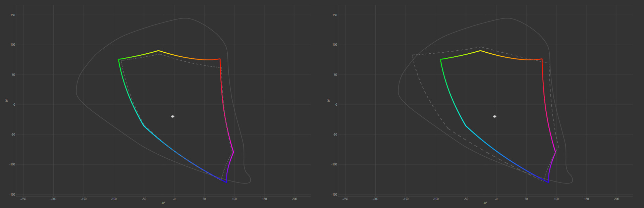Select yellow peak vertex in right gamut
Image resolution: width=644 pixels, height=208 pixels.
[x=480, y=51]
